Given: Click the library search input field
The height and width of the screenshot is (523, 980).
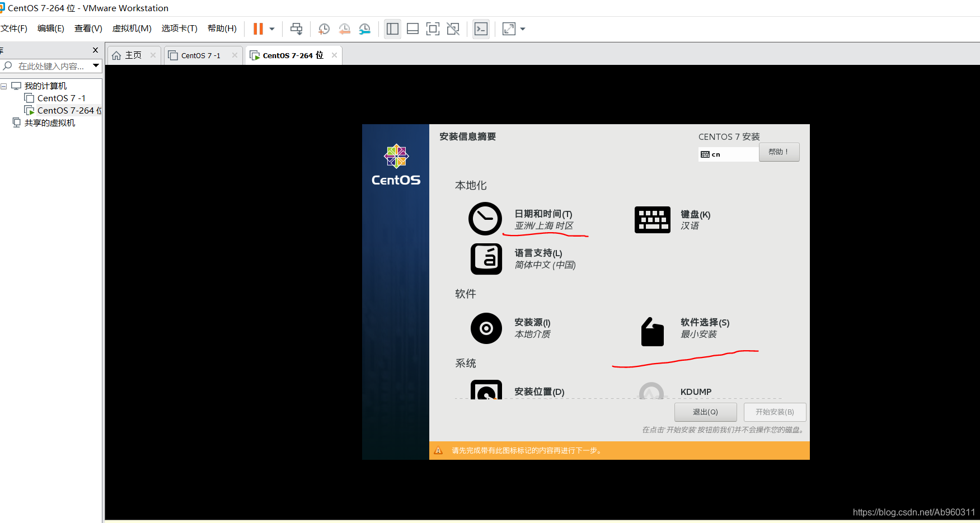Looking at the screenshot, I should click(52, 66).
